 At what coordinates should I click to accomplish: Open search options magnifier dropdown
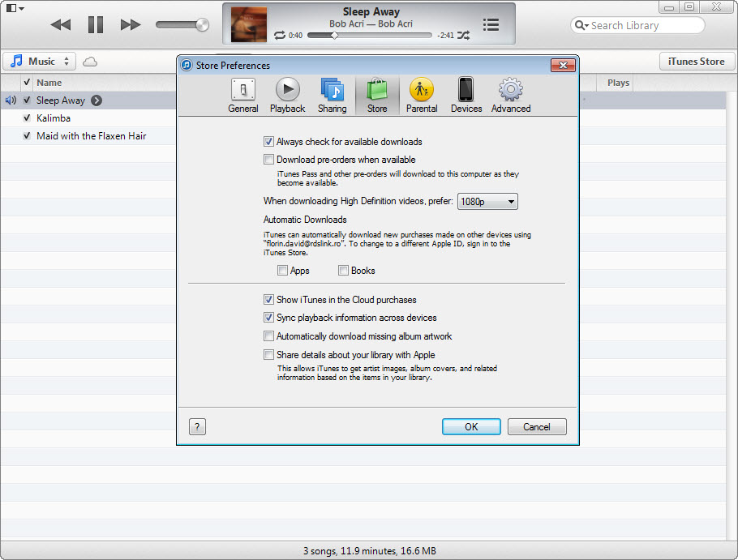click(x=581, y=25)
